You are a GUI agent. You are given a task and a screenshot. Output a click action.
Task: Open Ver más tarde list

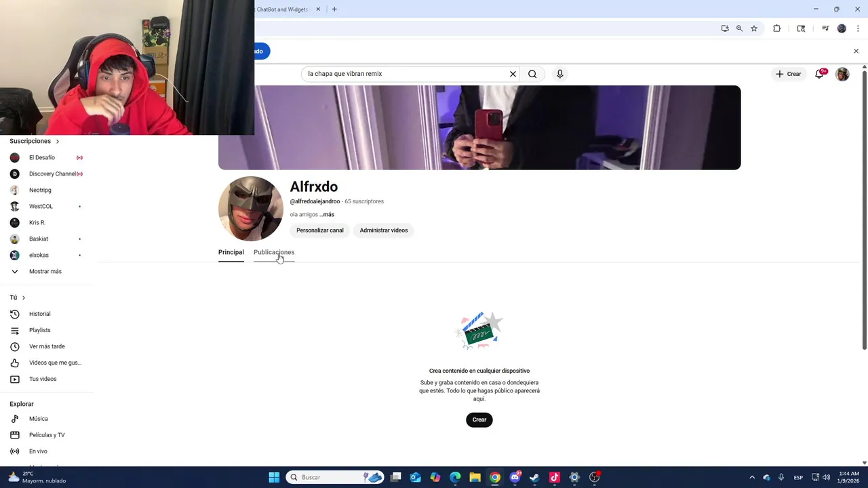pyautogui.click(x=45, y=346)
